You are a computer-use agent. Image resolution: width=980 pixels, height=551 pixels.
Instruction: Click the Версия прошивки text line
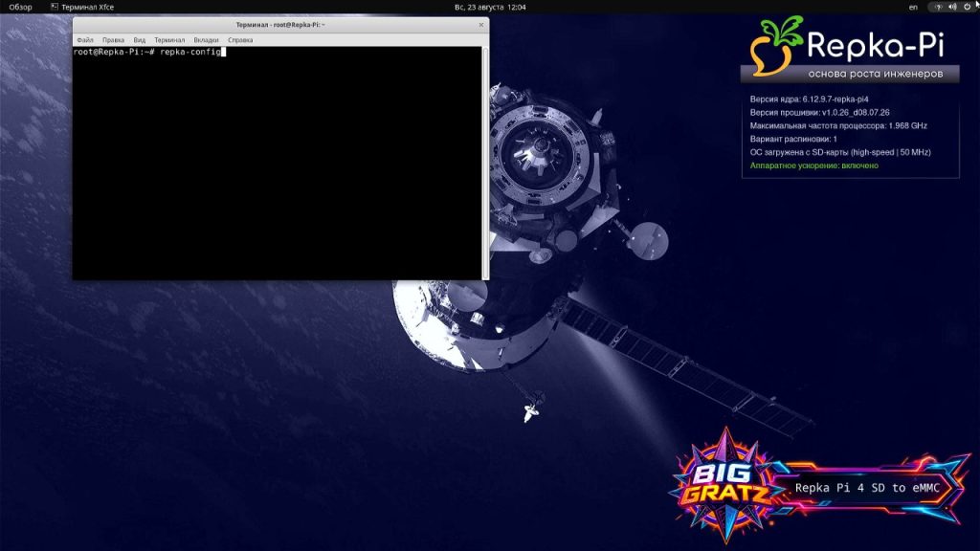pyautogui.click(x=819, y=113)
